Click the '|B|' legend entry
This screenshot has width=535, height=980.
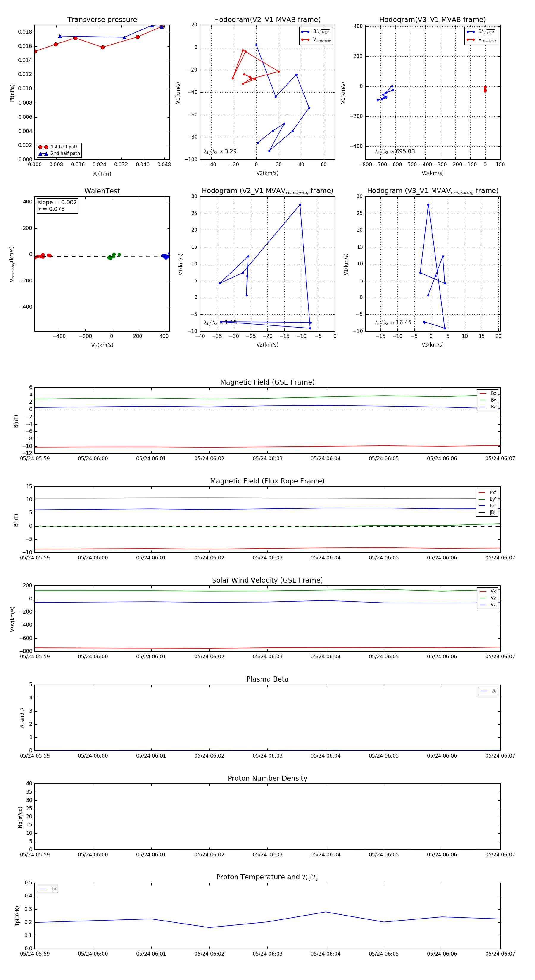point(487,513)
